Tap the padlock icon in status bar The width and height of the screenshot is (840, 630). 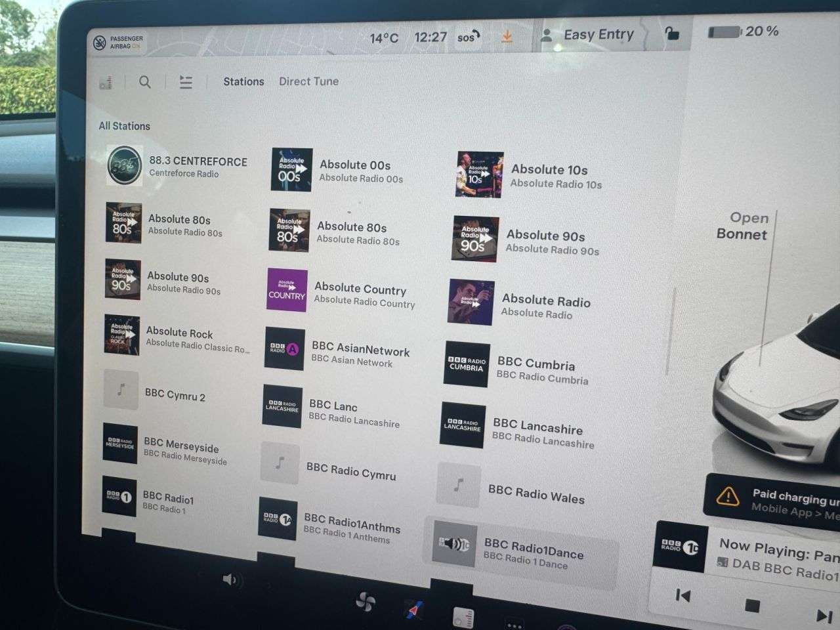pyautogui.click(x=671, y=33)
